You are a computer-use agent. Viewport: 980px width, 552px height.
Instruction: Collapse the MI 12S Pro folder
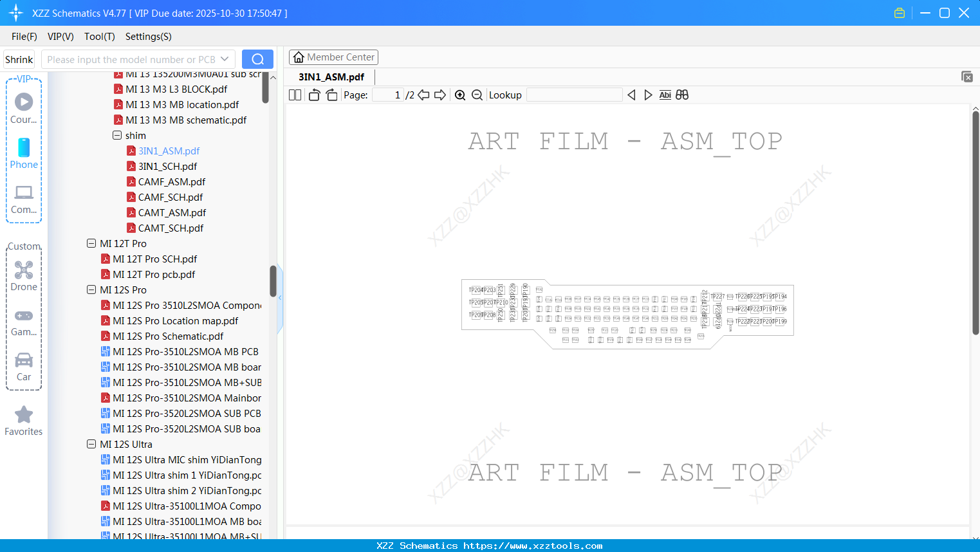(91, 290)
